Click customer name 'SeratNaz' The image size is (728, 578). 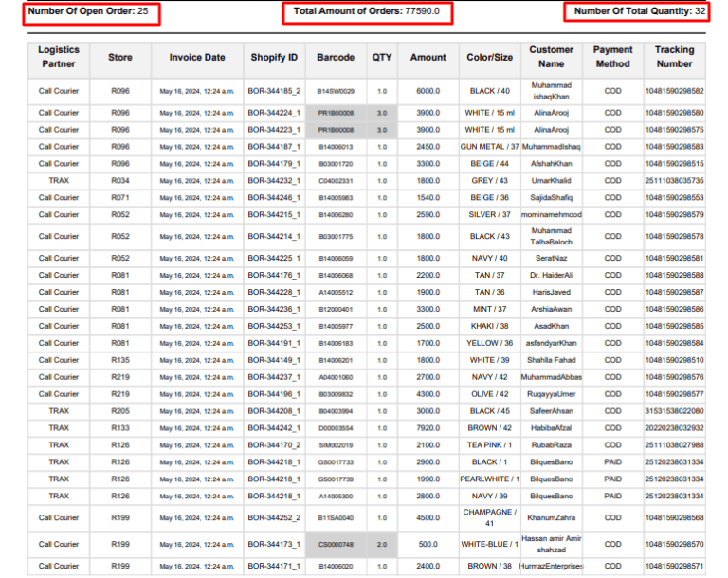[551, 258]
